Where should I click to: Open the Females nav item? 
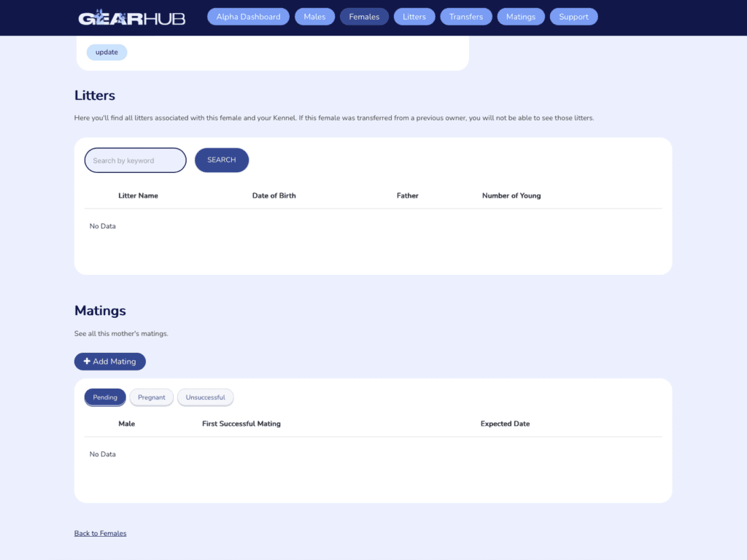364,17
